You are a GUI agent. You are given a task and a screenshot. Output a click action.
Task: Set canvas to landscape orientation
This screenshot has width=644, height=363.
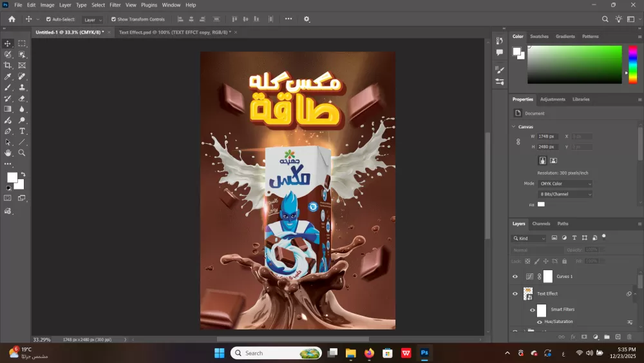[x=553, y=161]
